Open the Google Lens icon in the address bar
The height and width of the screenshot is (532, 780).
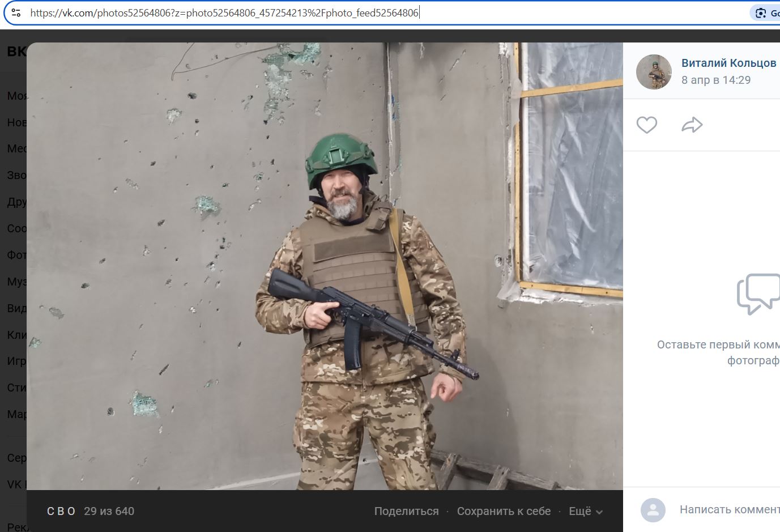761,13
